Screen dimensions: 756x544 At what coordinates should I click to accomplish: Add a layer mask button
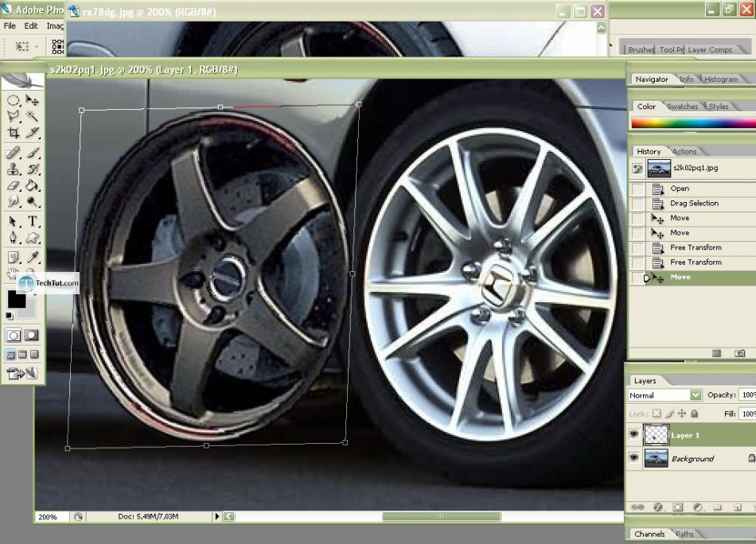(x=678, y=507)
